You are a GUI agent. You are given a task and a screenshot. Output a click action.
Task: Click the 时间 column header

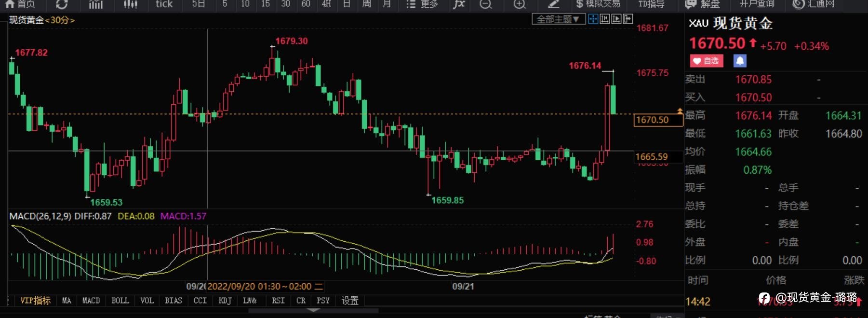697,280
